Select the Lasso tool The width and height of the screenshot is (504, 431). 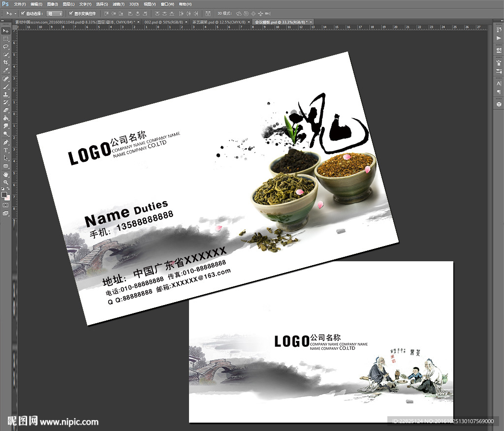pyautogui.click(x=6, y=46)
